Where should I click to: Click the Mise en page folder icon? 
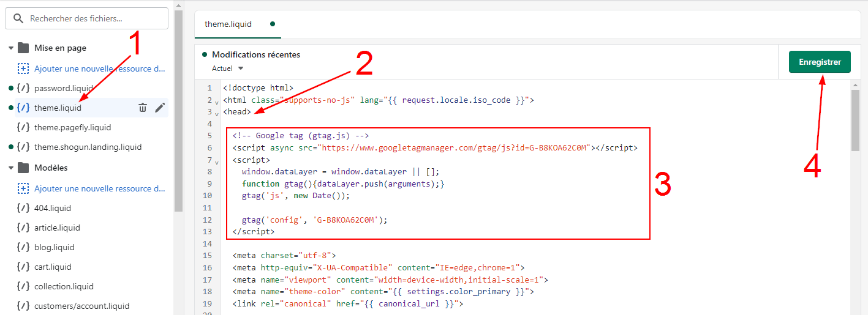click(23, 48)
